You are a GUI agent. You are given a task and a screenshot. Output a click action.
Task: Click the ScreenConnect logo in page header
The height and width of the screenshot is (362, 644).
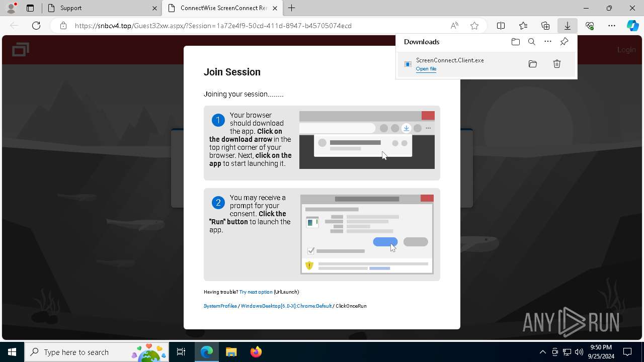click(21, 50)
